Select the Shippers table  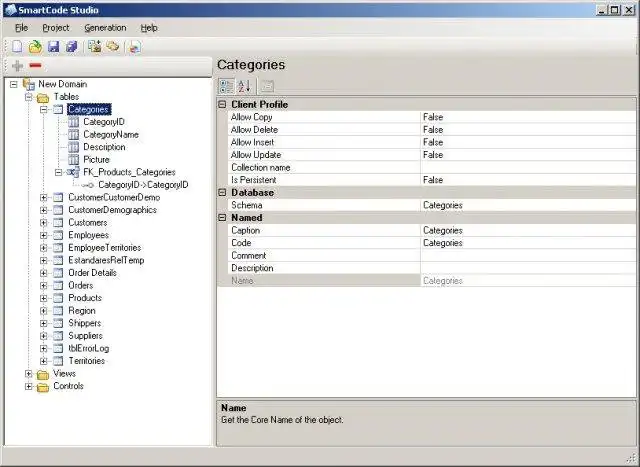coord(84,323)
